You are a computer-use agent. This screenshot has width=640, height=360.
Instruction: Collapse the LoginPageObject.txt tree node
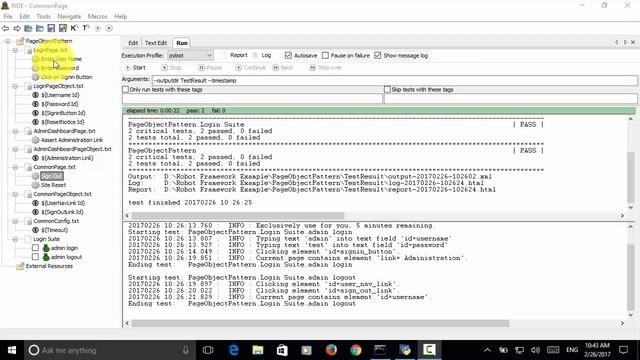click(x=16, y=86)
